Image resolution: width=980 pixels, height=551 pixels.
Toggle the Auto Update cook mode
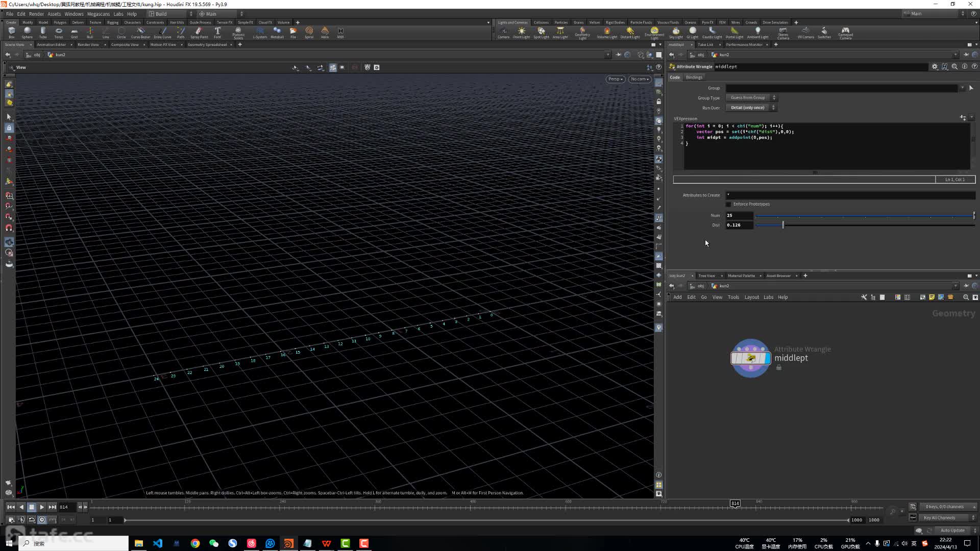[952, 531]
